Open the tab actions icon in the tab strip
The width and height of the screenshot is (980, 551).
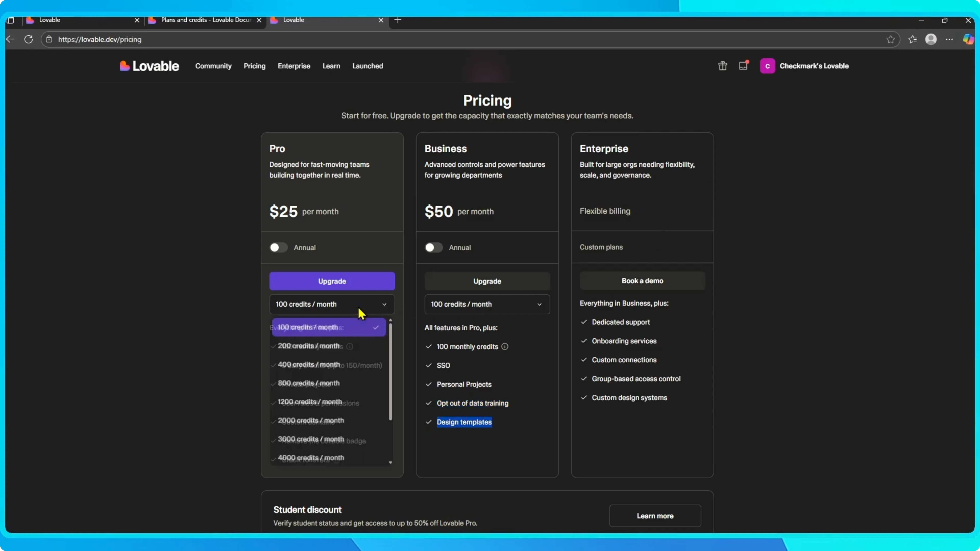(x=10, y=20)
